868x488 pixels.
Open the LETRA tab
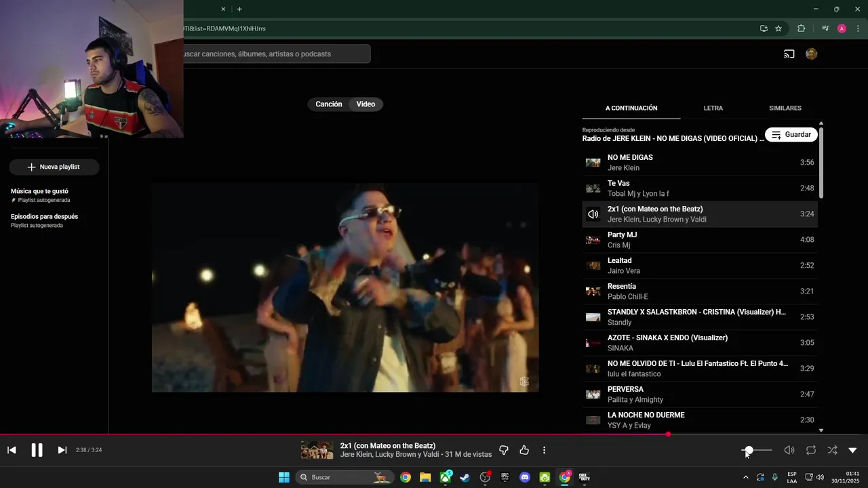point(713,108)
